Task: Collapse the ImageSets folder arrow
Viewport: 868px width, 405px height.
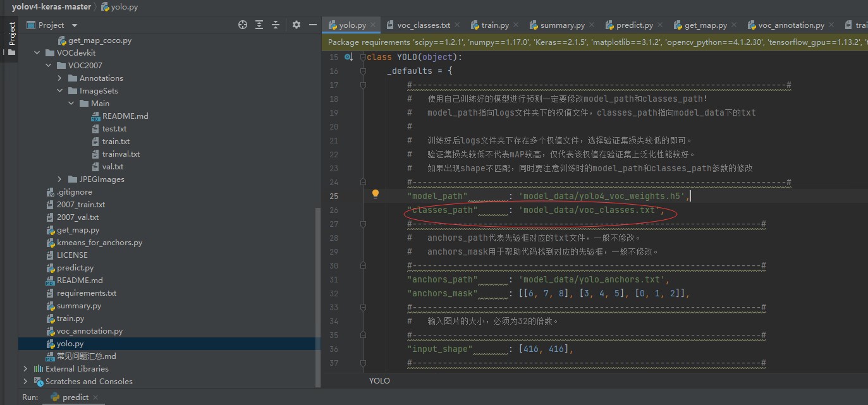Action: click(x=59, y=91)
